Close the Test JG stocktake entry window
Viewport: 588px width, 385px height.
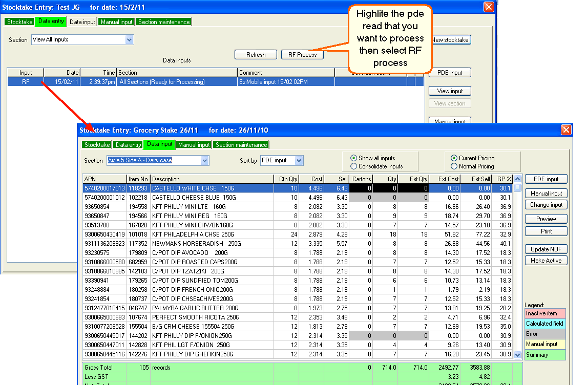(x=489, y=7)
